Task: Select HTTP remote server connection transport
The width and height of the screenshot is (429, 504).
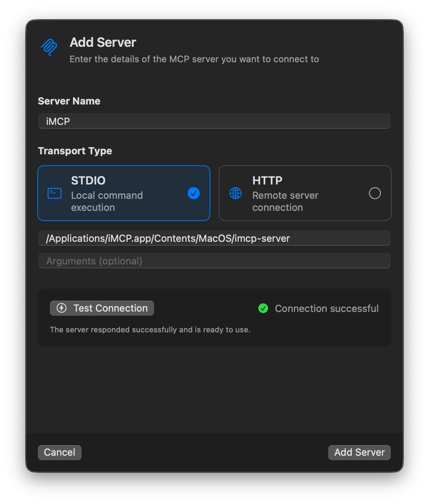Action: 305,193
